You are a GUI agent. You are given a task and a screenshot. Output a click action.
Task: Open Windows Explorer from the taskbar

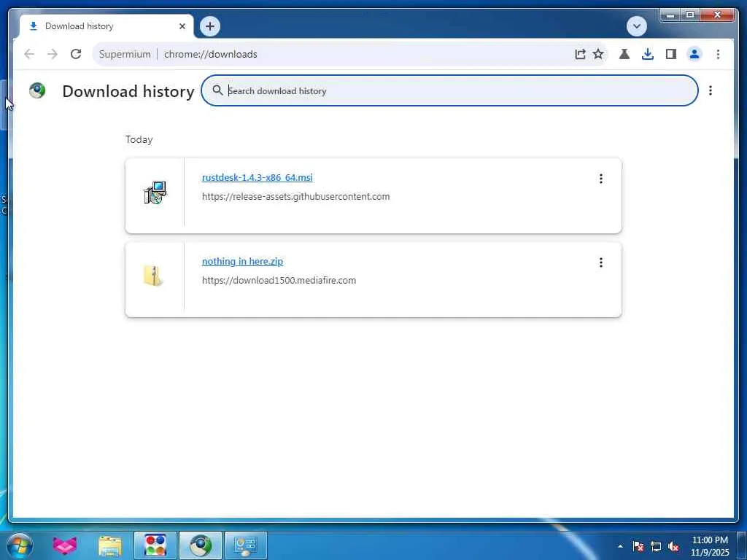point(110,545)
